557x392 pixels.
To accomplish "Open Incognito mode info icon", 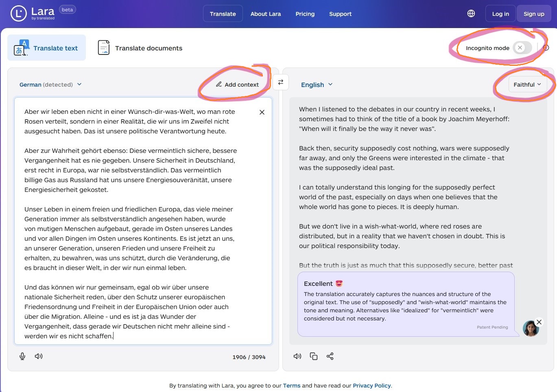I will tap(546, 48).
